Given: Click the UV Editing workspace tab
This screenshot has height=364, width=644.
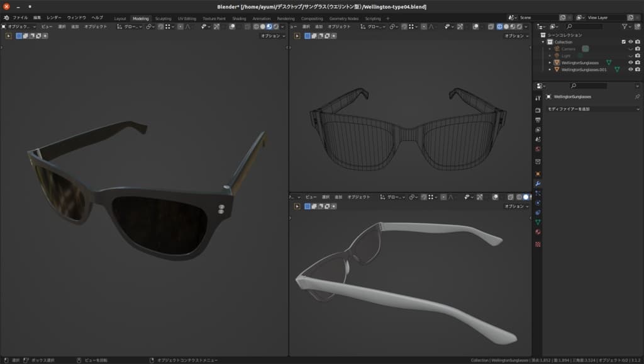Looking at the screenshot, I should coord(187,18).
